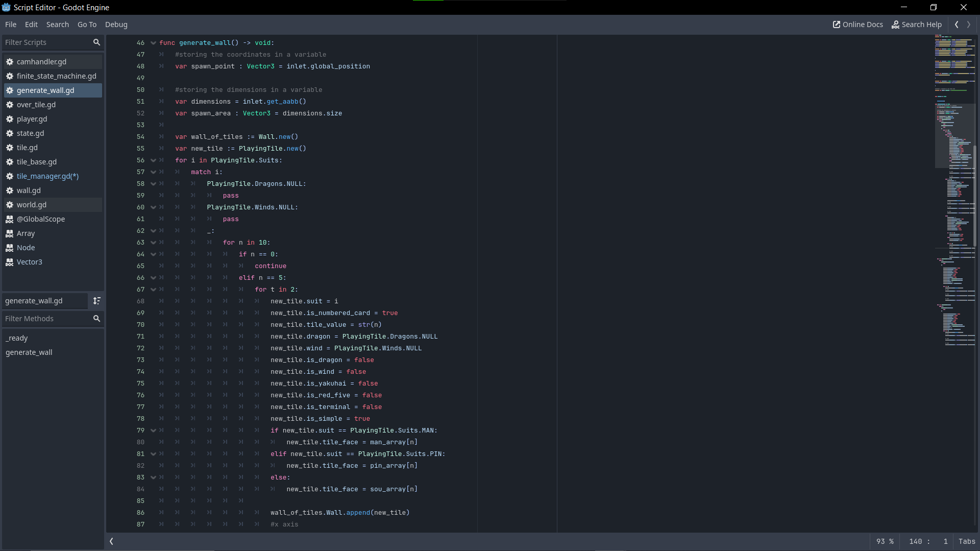Click the Filter Scripts search icon
The width and height of the screenshot is (980, 551).
(96, 42)
